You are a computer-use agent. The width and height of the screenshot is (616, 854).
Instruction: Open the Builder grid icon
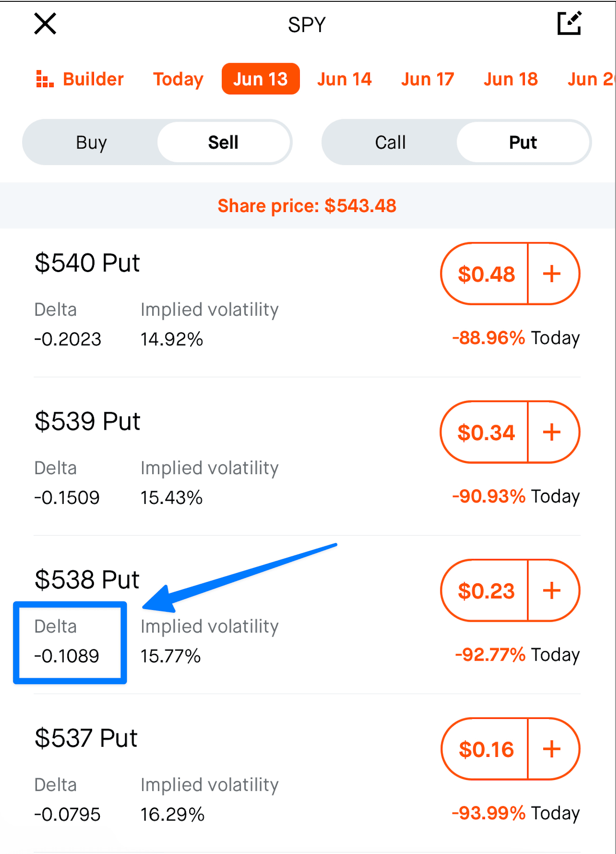tap(45, 79)
